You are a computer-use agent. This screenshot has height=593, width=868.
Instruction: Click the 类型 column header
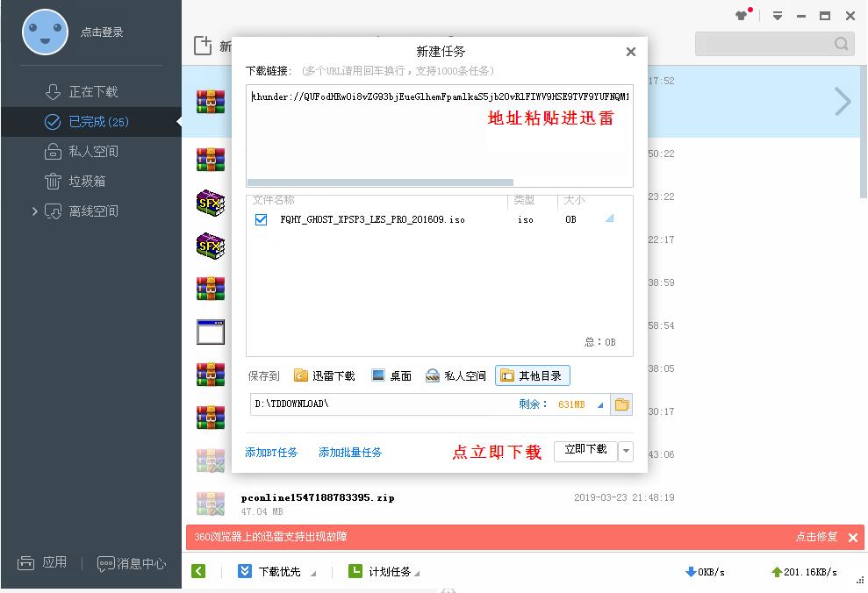524,200
